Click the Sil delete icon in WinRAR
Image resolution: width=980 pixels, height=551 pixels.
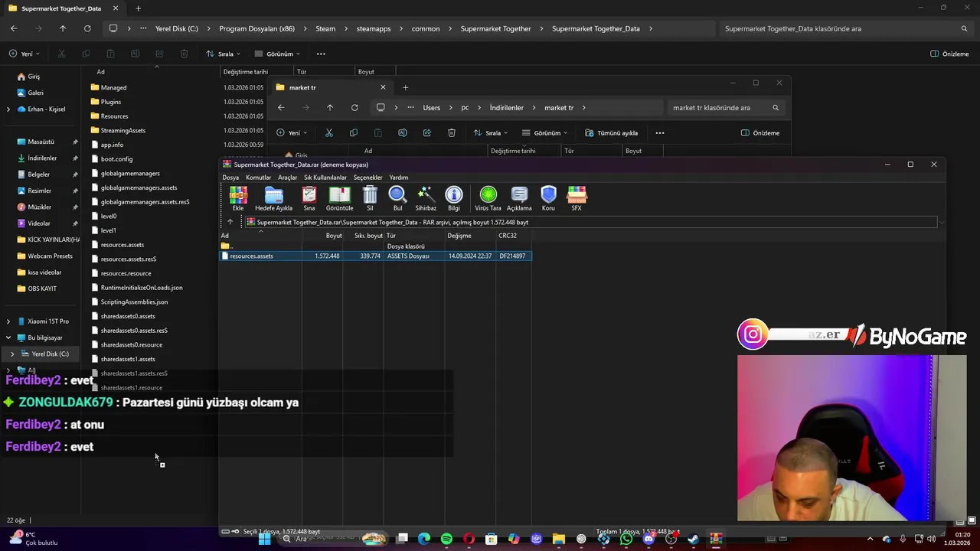pyautogui.click(x=370, y=198)
